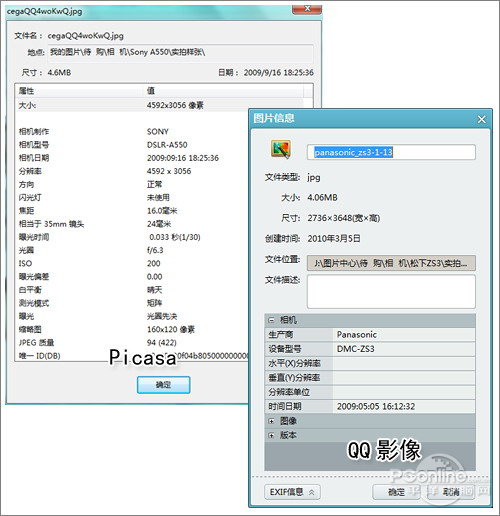Click the 文件名 cegaQQ4woKwQ.jpg text
Screen dimensions: 500x516
pyautogui.click(x=85, y=36)
